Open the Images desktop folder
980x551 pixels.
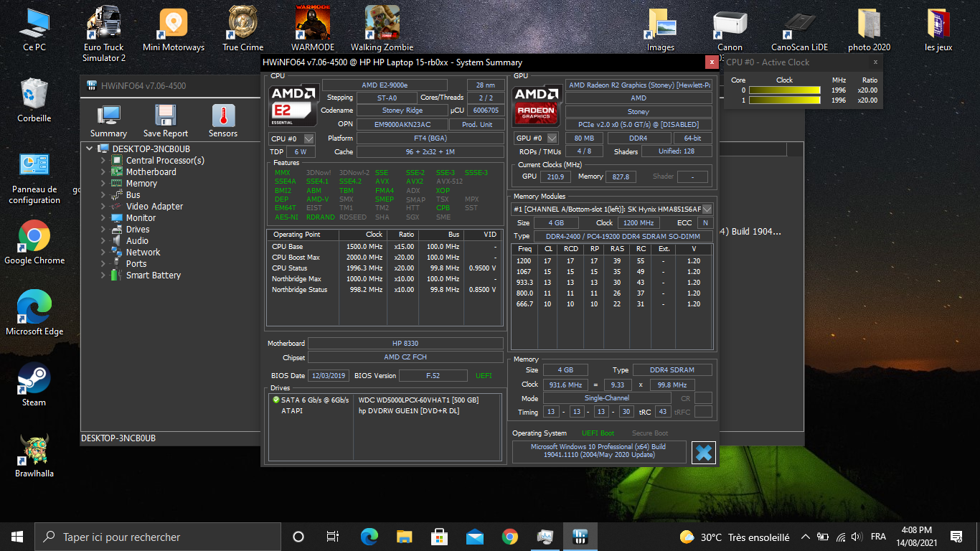[661, 30]
